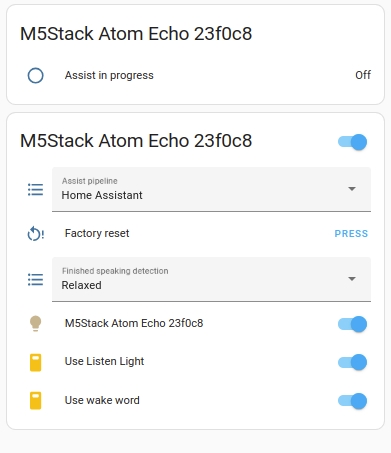Open the Use wake word entity label
The width and height of the screenshot is (391, 453).
click(x=102, y=400)
